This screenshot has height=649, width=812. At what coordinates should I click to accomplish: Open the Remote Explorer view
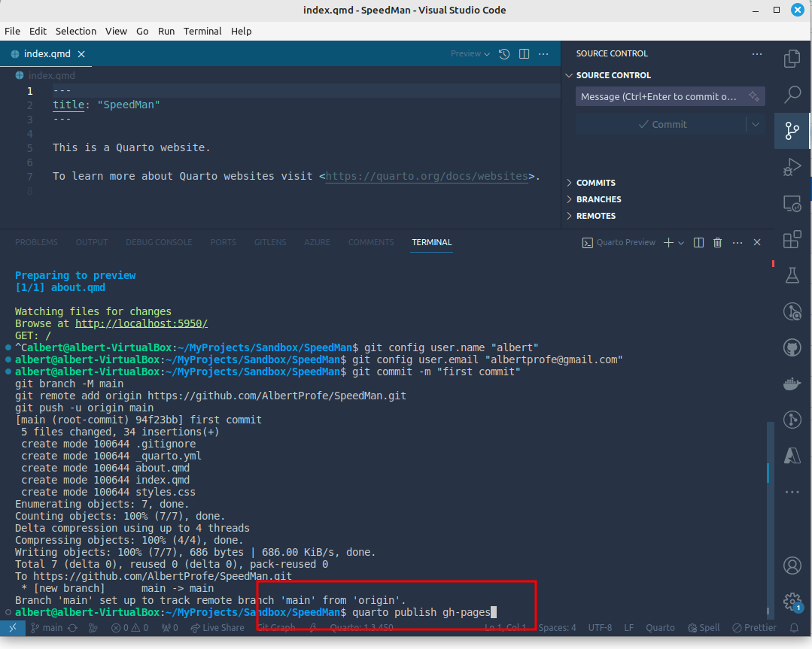(792, 203)
